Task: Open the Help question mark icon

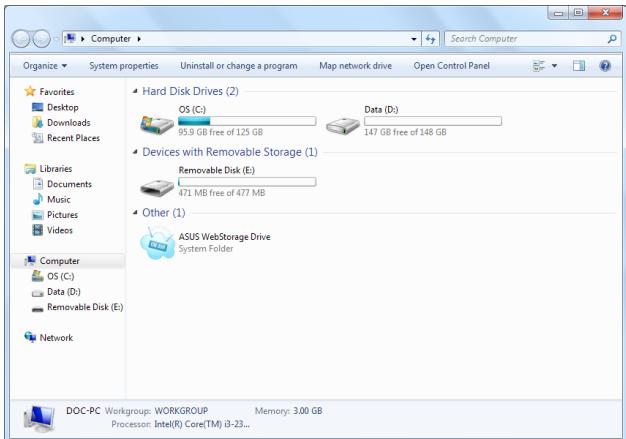Action: [x=605, y=66]
